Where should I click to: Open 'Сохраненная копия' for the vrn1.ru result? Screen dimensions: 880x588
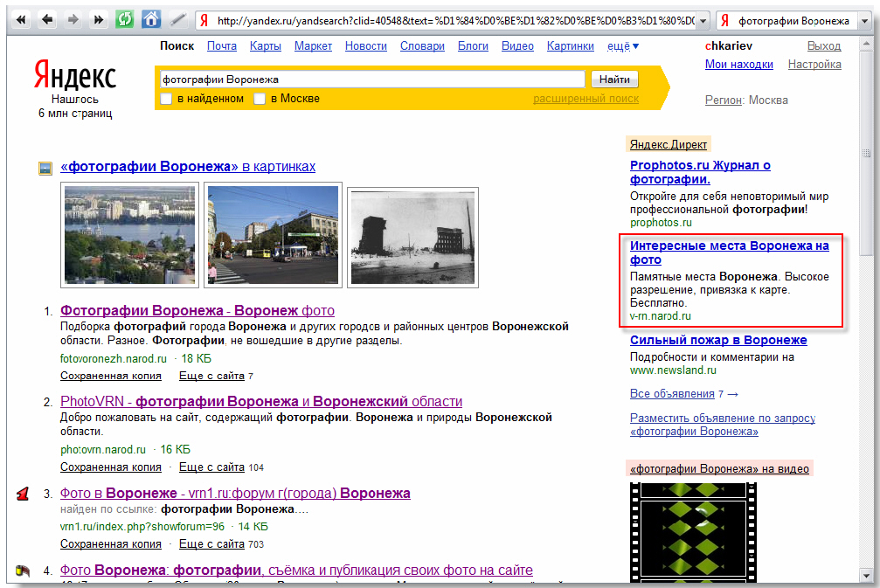click(x=111, y=544)
